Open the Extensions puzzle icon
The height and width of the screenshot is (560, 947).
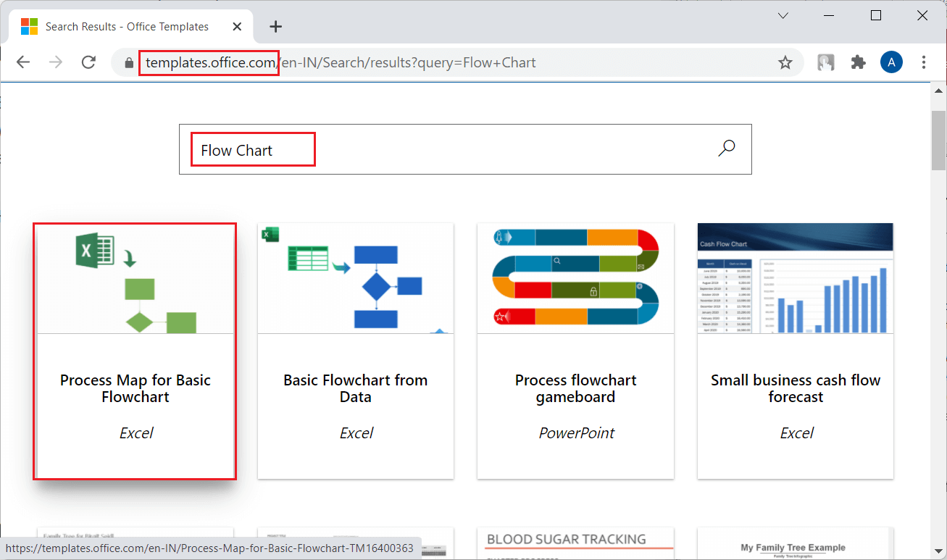(859, 62)
